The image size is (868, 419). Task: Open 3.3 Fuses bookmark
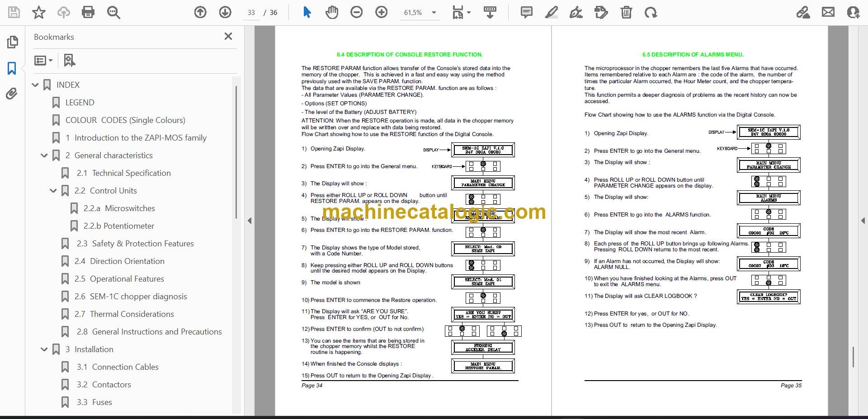(x=94, y=402)
